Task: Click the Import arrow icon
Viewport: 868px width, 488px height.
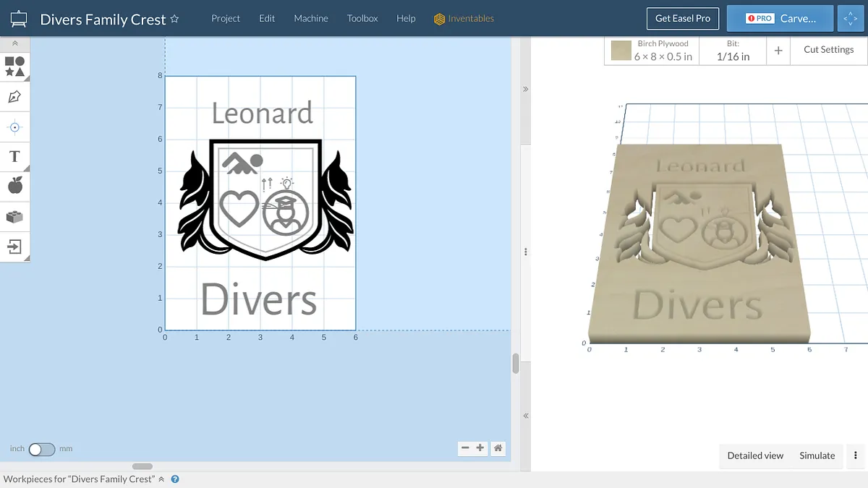Action: [14, 247]
